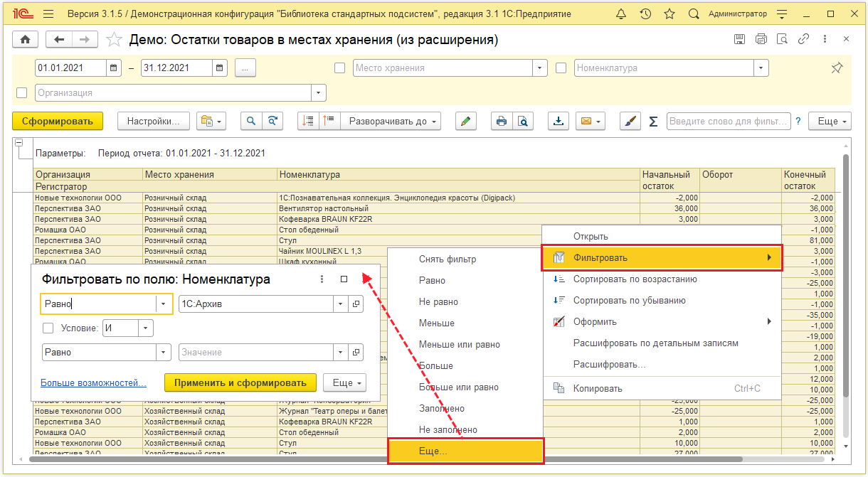Open Оформить submenu in context menu
Viewport: 868px width, 477px height.
click(x=662, y=322)
